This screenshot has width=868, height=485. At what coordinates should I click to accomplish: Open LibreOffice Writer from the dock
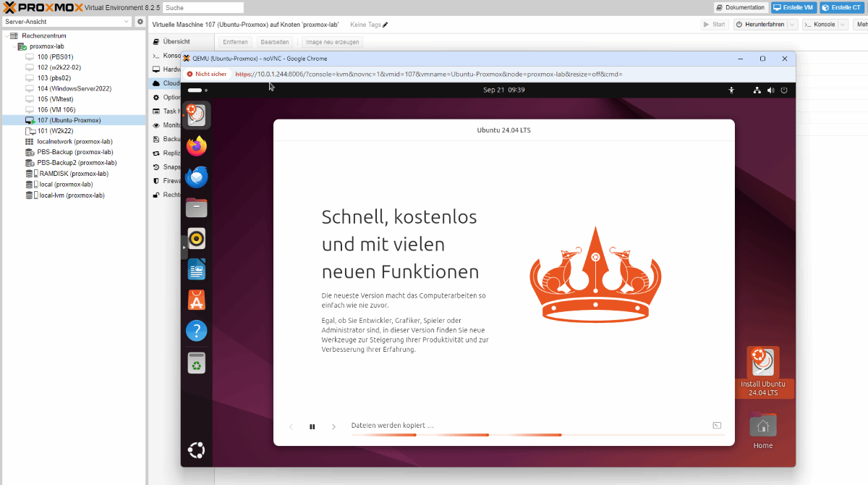(197, 269)
